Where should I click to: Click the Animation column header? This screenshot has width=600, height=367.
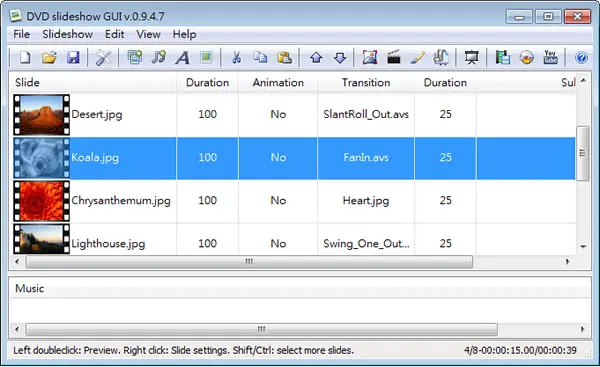(x=278, y=83)
